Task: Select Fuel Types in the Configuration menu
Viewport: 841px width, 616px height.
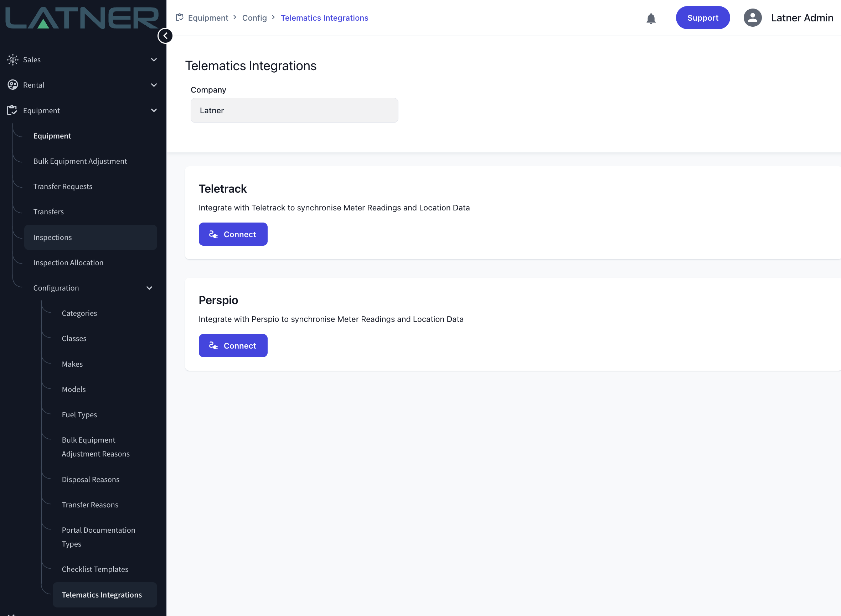Action: click(x=79, y=415)
